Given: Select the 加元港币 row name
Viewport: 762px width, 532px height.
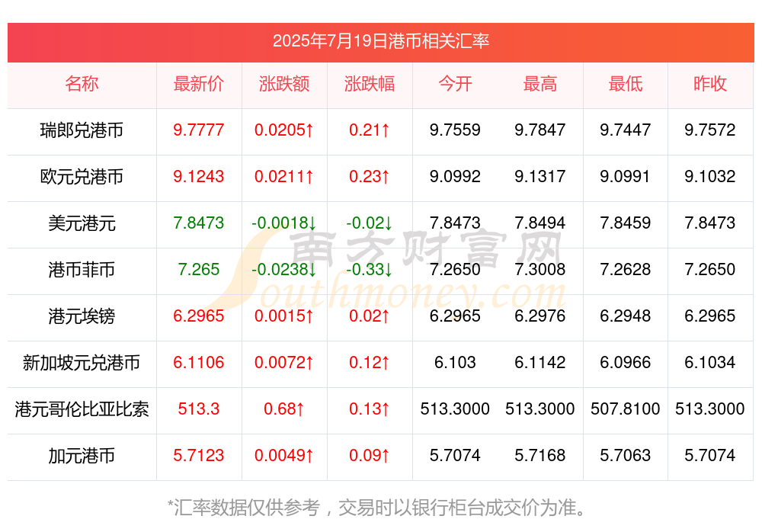Looking at the screenshot, I should (82, 456).
